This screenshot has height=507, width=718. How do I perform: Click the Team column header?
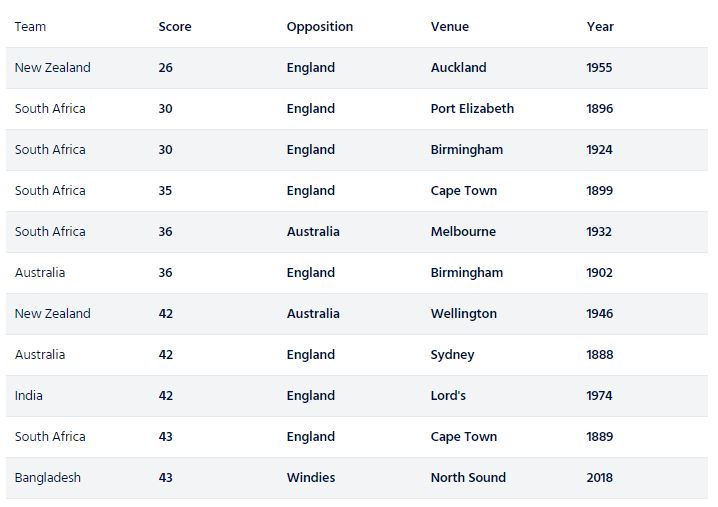click(30, 27)
